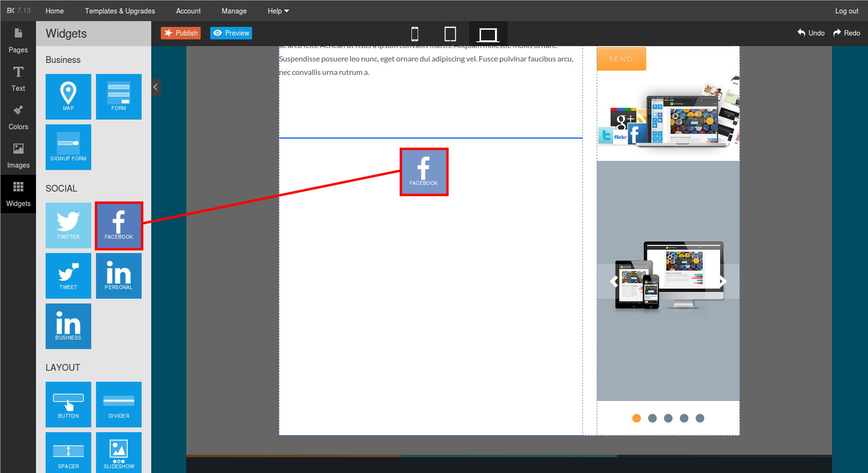Select the third slideshow dot
This screenshot has width=868, height=473.
pyautogui.click(x=668, y=418)
